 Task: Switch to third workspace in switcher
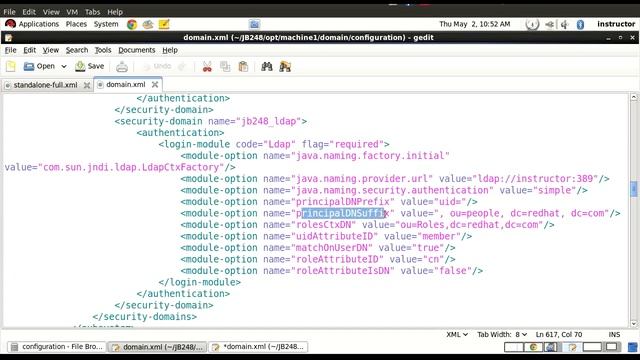[553, 347]
